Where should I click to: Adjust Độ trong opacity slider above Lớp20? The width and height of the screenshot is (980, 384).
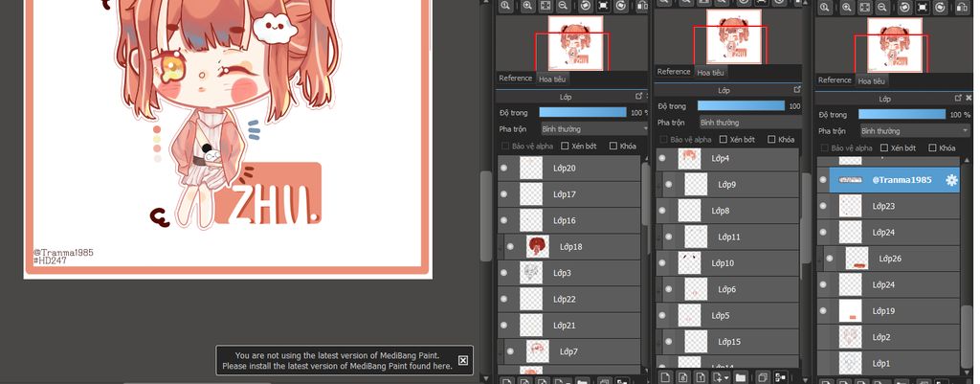click(x=583, y=113)
